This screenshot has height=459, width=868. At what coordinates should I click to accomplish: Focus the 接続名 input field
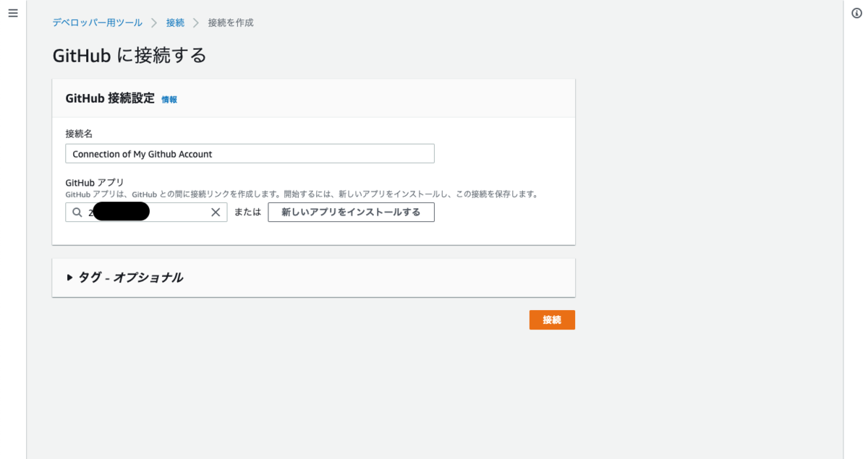point(250,154)
